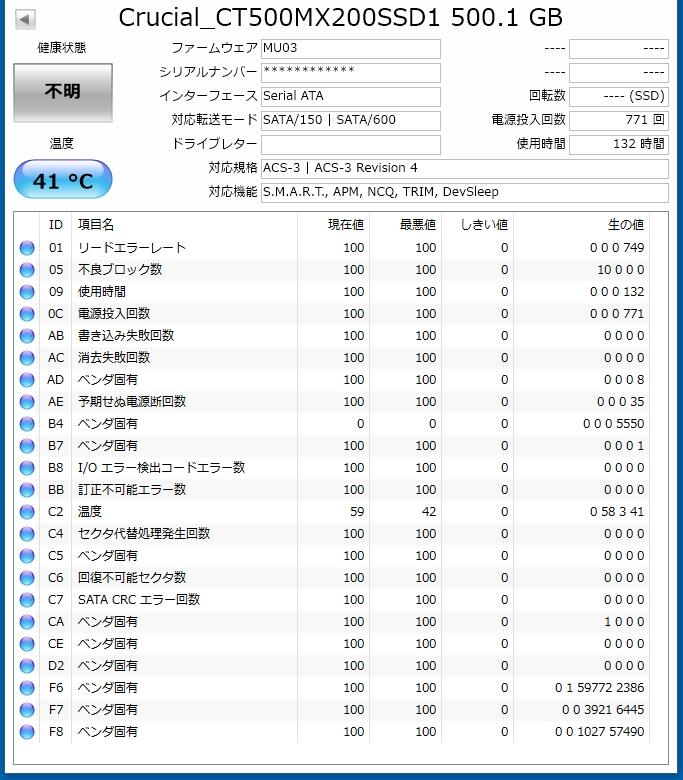683x780 pixels.
Task: Click the 41 °C temperature indicator
Action: click(63, 180)
